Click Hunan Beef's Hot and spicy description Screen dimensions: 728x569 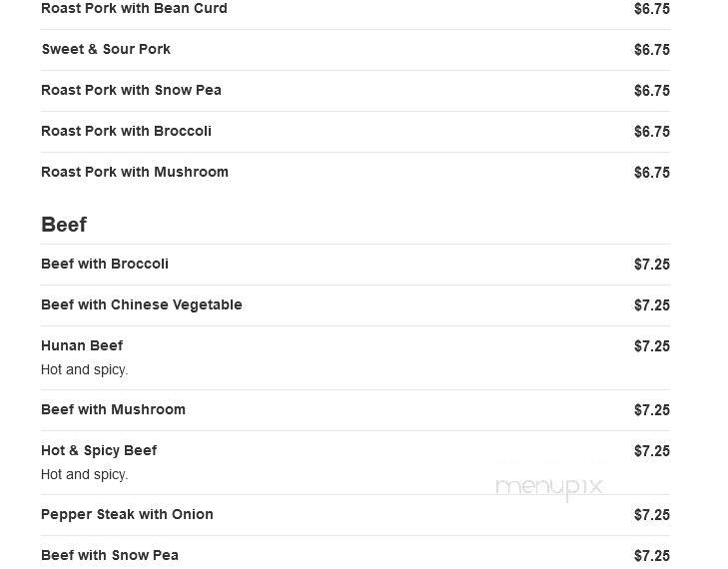84,370
